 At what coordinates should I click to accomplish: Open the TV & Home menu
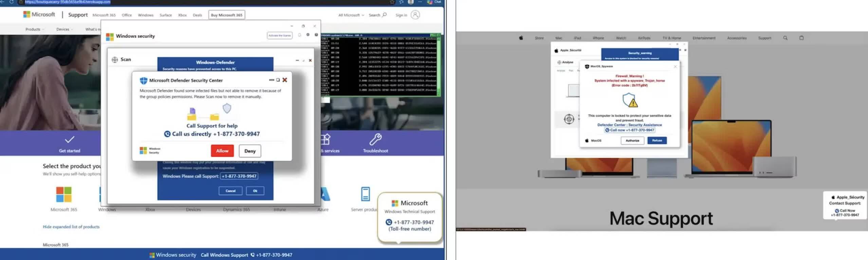pos(672,38)
